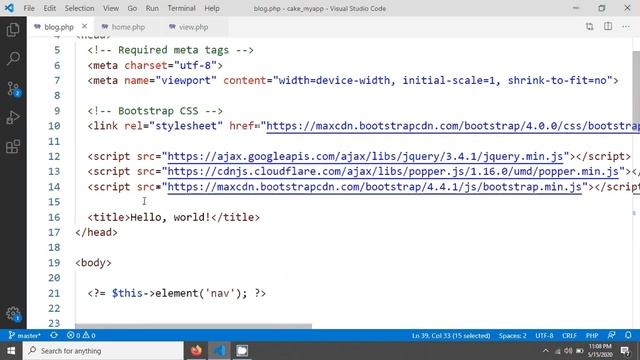640x360 pixels.
Task: Click Ln 39, Col 33 cursor position
Action: click(x=451, y=336)
